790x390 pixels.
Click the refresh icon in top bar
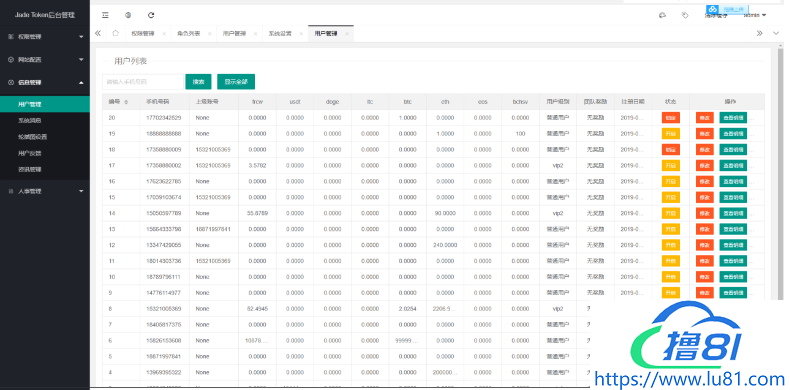click(151, 15)
